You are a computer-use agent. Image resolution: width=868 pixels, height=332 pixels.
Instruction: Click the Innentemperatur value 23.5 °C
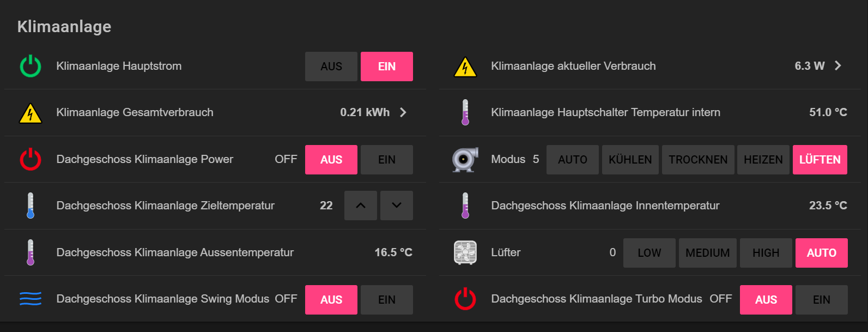tap(828, 206)
